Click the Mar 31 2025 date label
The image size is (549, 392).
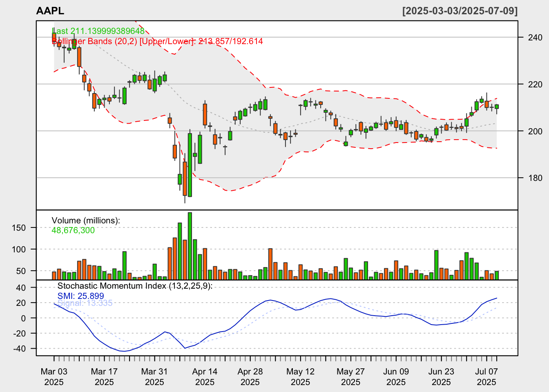click(154, 377)
